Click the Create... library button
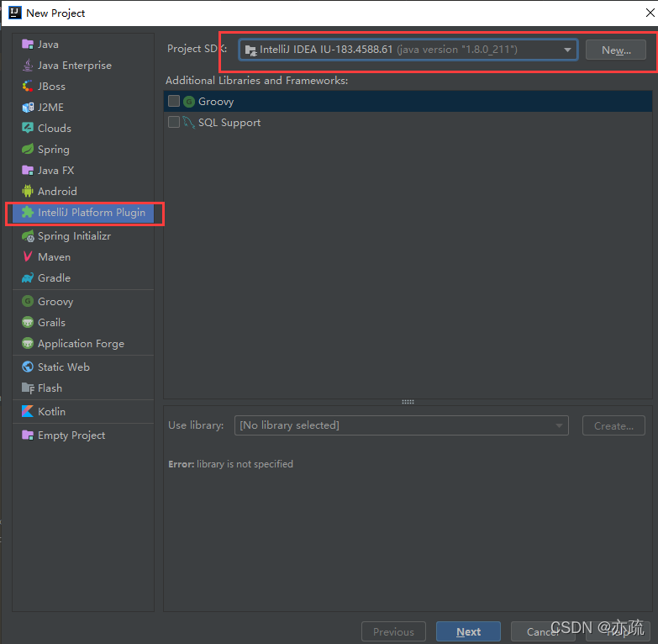 point(613,425)
